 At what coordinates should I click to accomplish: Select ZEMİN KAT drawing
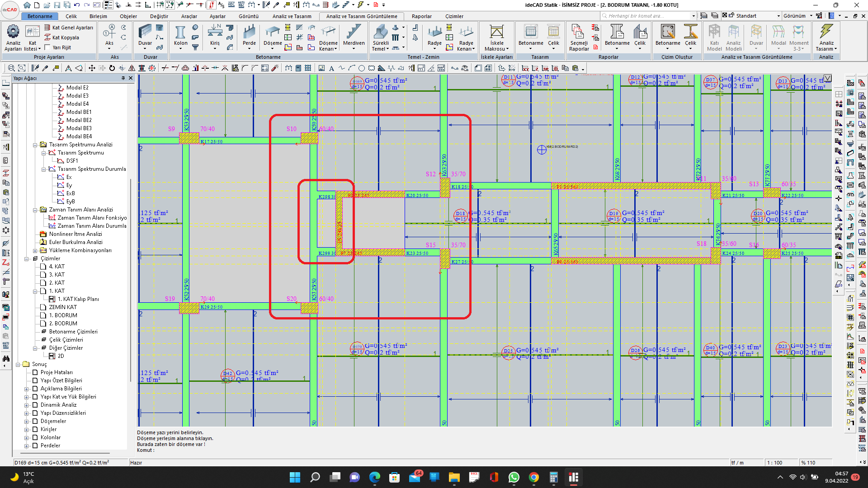(x=63, y=307)
